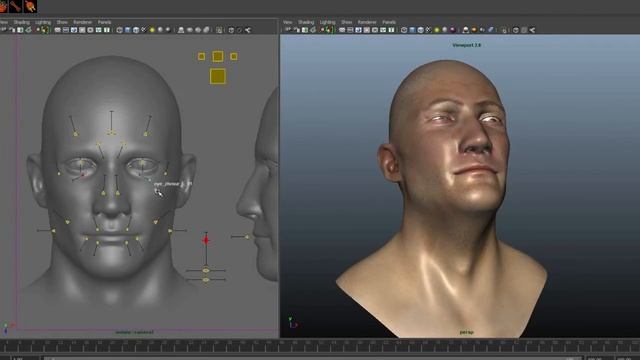Image resolution: width=640 pixels, height=360 pixels.
Task: Click camera attributes icon in persp panel toolbar
Action: [x=296, y=30]
